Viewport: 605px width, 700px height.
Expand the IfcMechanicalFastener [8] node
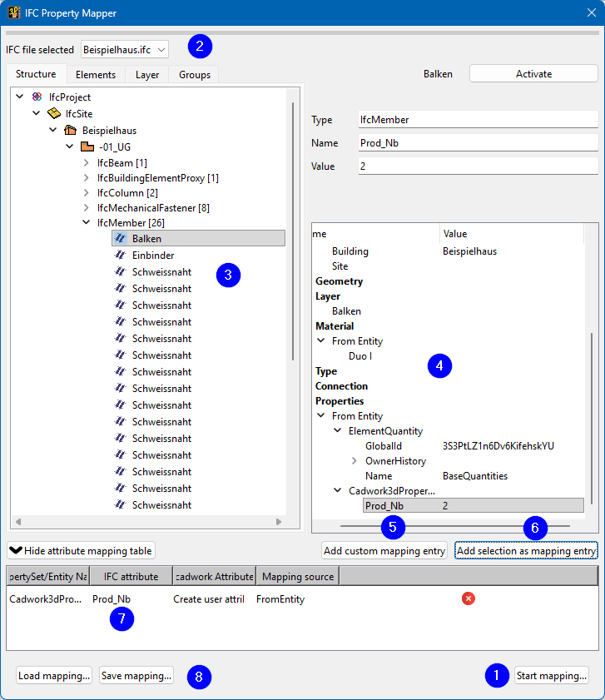pos(87,207)
